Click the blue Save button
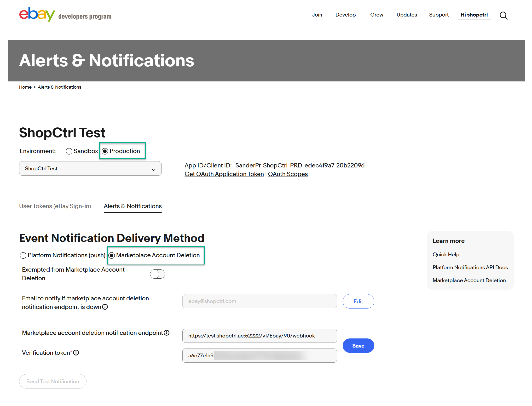 (x=358, y=346)
